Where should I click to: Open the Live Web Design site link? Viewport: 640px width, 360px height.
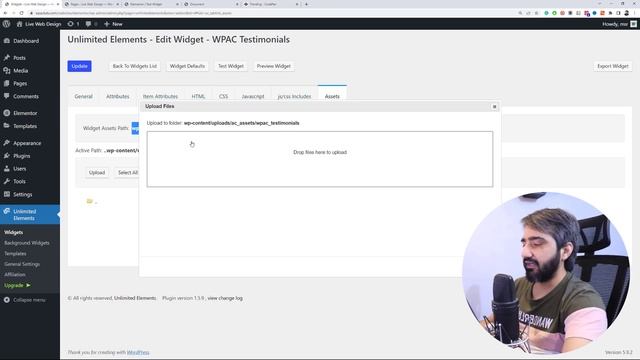(39, 24)
